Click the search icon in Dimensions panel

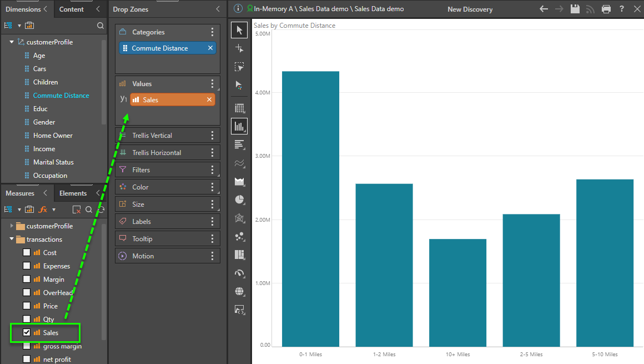[x=100, y=26]
